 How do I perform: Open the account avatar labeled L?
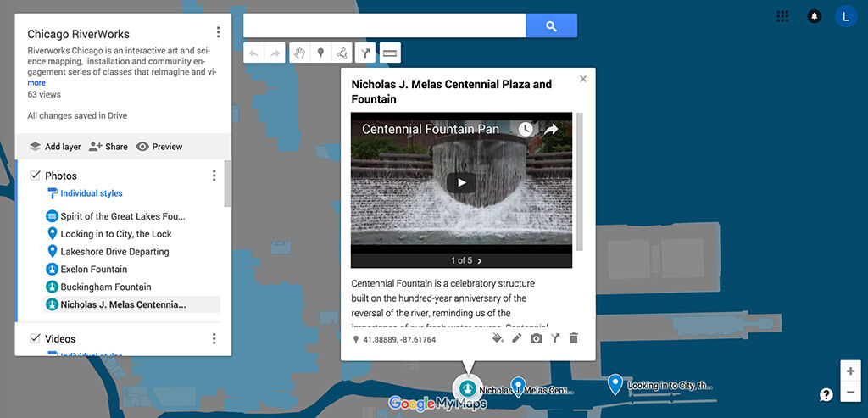coord(845,16)
